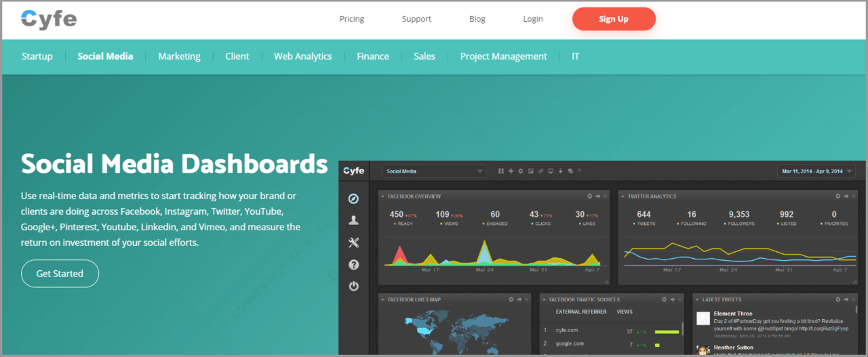The image size is (868, 357).
Task: Click the question mark help icon
Action: tap(353, 264)
